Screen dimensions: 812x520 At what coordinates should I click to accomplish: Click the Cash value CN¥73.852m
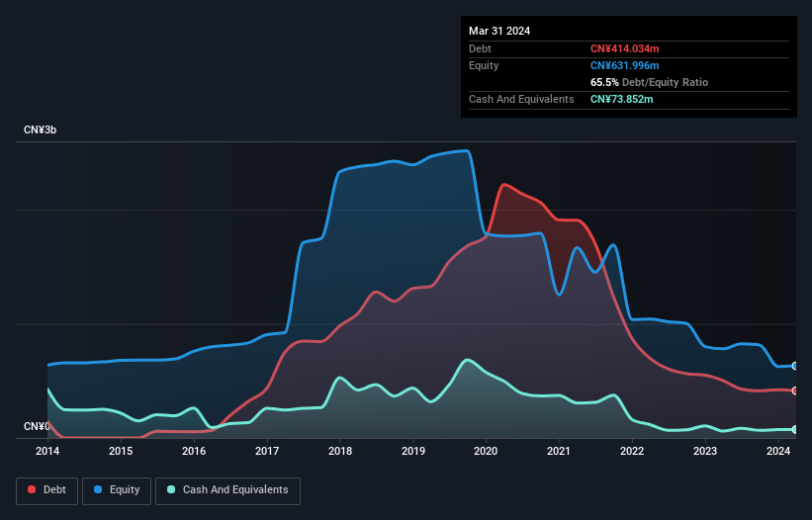tap(621, 99)
